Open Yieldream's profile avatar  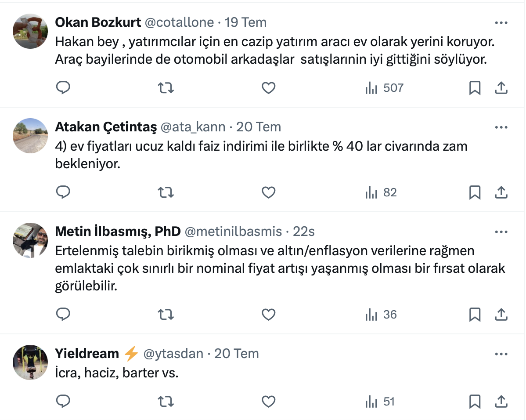(x=30, y=362)
